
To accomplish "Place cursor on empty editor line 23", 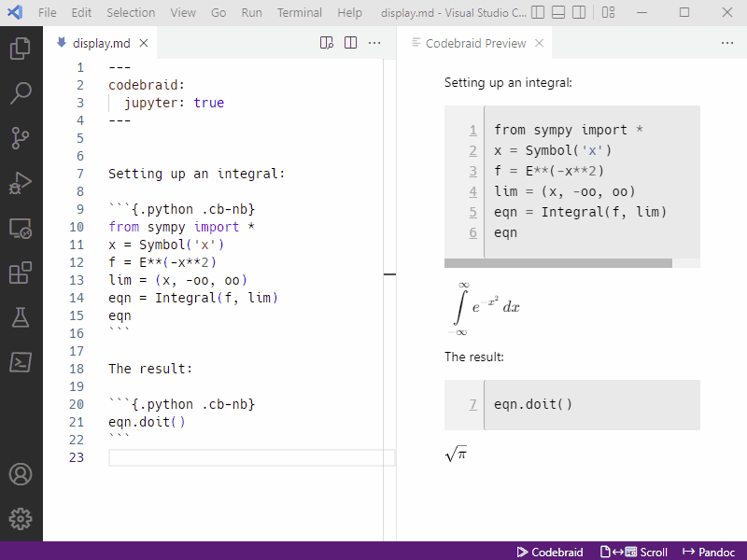I will (x=251, y=457).
